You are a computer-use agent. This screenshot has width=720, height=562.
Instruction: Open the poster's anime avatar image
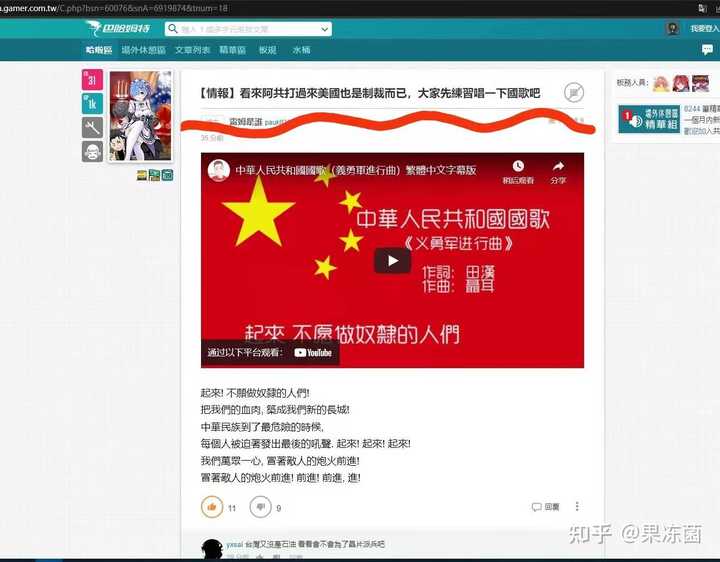(141, 116)
